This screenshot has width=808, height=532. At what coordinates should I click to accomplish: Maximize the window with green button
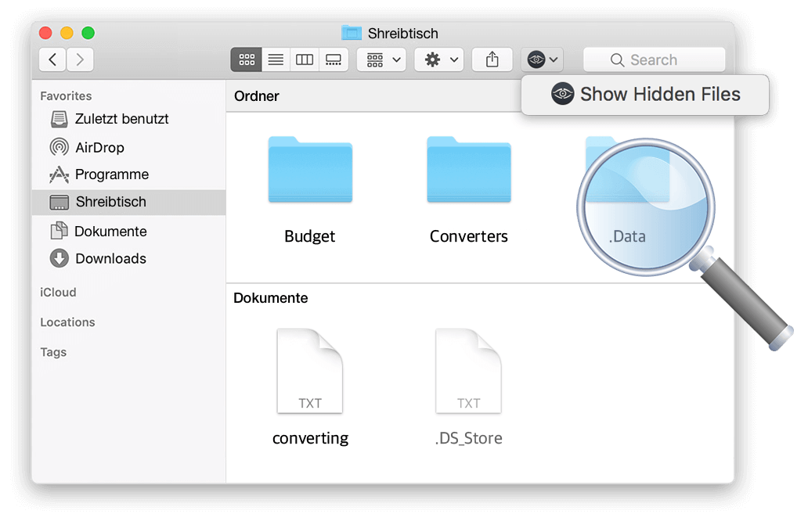(88, 33)
